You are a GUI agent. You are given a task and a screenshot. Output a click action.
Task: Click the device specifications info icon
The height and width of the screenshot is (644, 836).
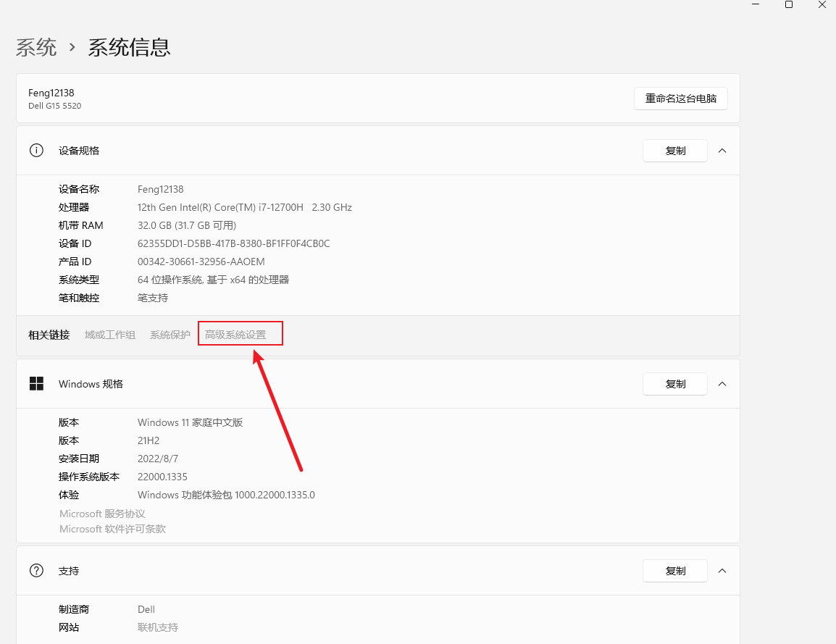click(36, 151)
